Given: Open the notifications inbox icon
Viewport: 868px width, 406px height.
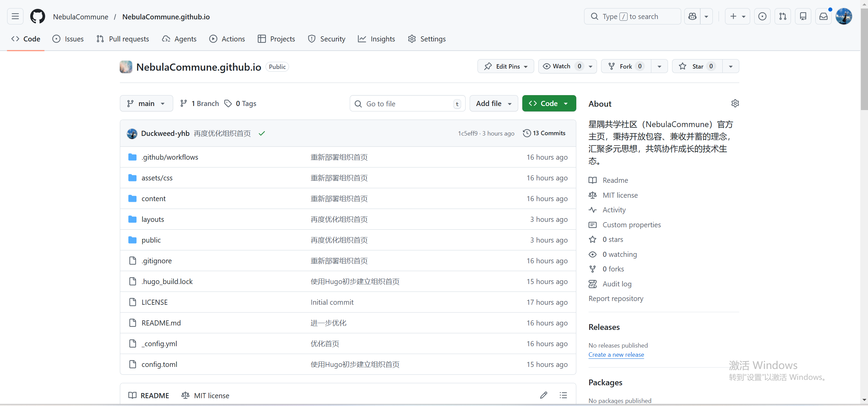Looking at the screenshot, I should [824, 16].
